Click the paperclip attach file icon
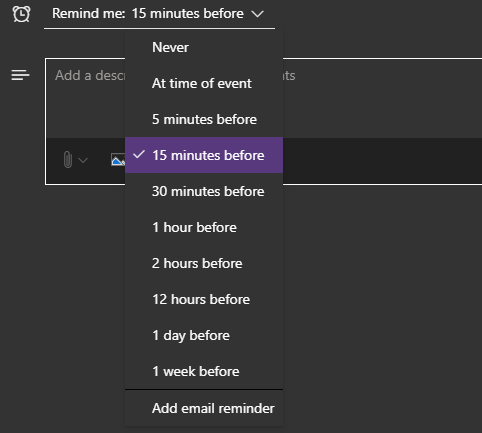482x433 pixels. pyautogui.click(x=68, y=160)
